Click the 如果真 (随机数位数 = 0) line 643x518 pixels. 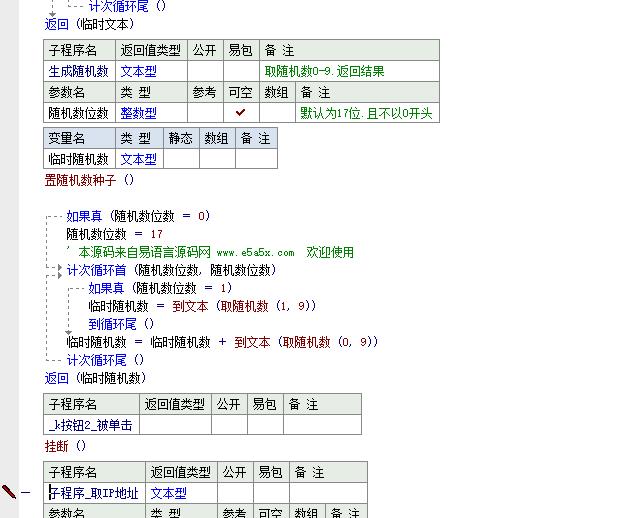point(138,216)
